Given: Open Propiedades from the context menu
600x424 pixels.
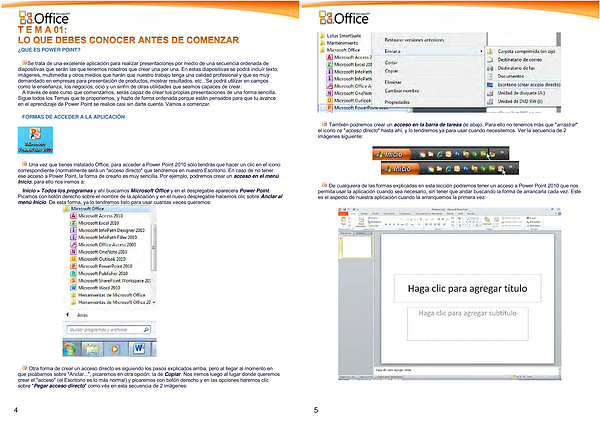Looking at the screenshot, I should (x=397, y=102).
